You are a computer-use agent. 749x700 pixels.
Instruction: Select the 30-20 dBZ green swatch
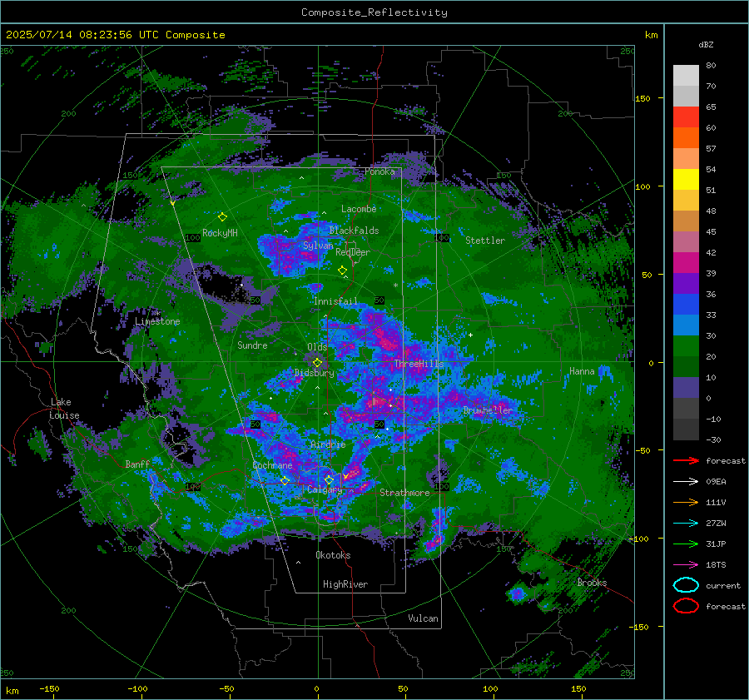[x=686, y=345]
